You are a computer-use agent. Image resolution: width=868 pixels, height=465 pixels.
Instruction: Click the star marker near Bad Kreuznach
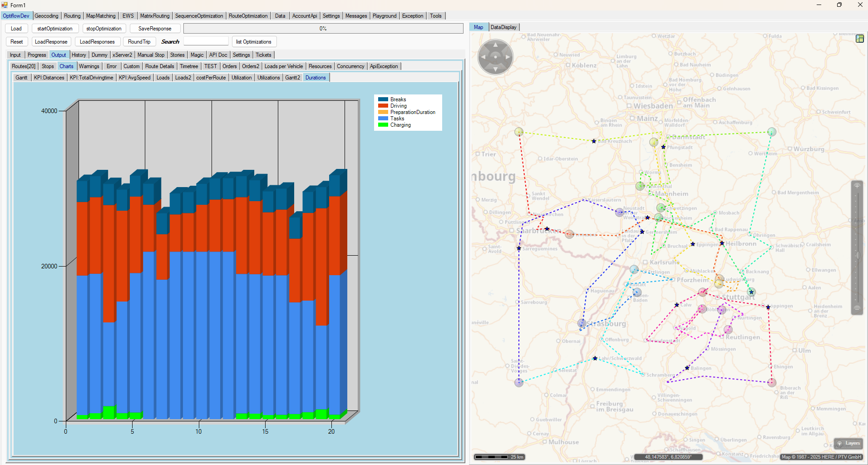pos(594,141)
